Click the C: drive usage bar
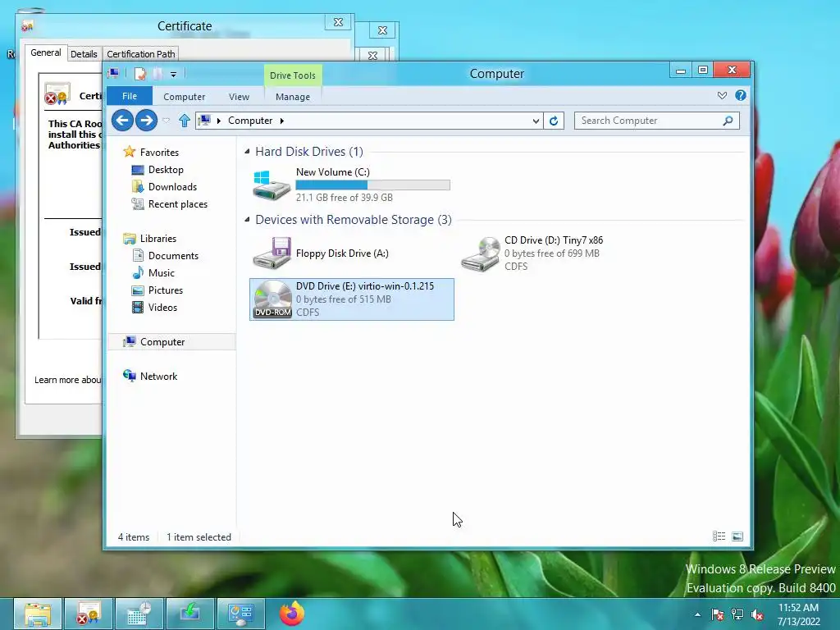This screenshot has width=840, height=630. coord(373,185)
